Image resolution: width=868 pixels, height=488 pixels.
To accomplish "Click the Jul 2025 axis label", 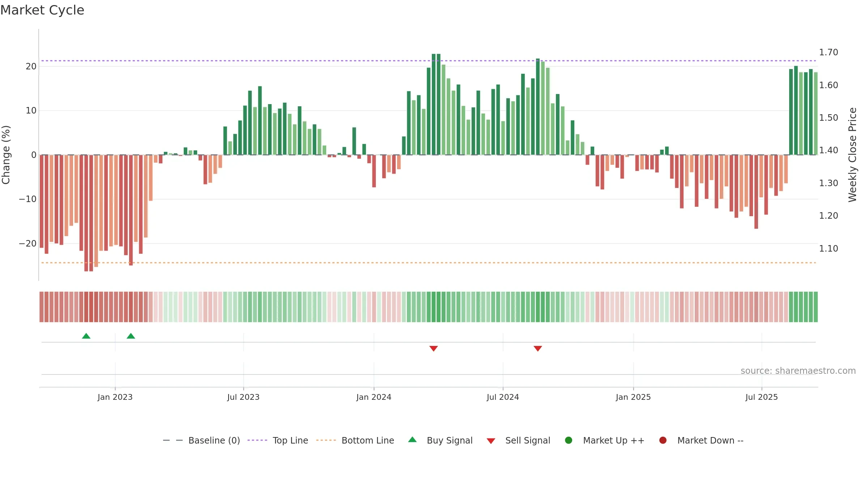I will 762,397.
